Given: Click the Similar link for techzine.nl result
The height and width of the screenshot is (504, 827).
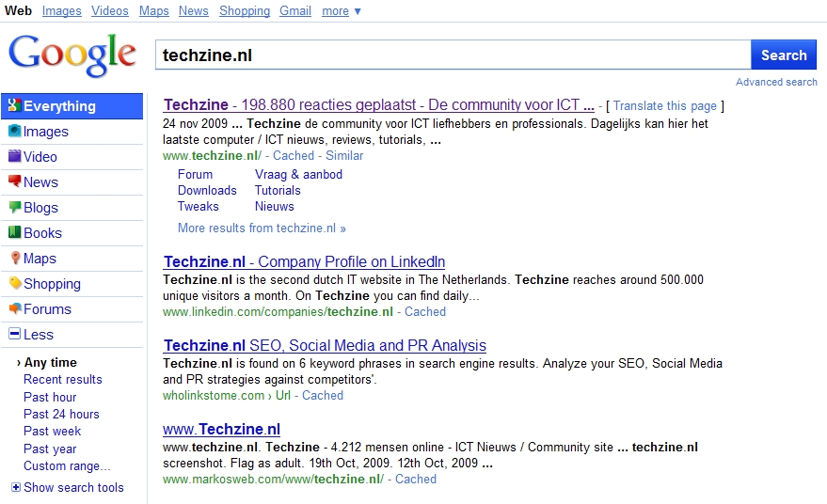Looking at the screenshot, I should point(344,155).
